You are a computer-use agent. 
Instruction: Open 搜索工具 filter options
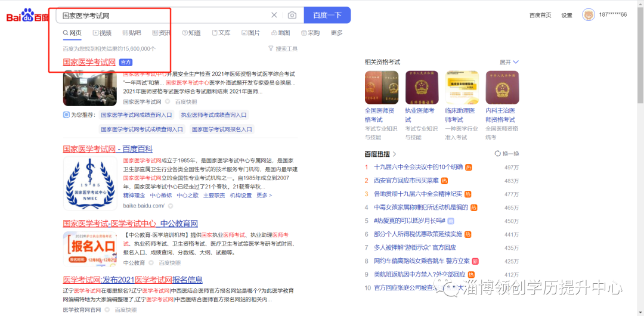tap(283, 48)
